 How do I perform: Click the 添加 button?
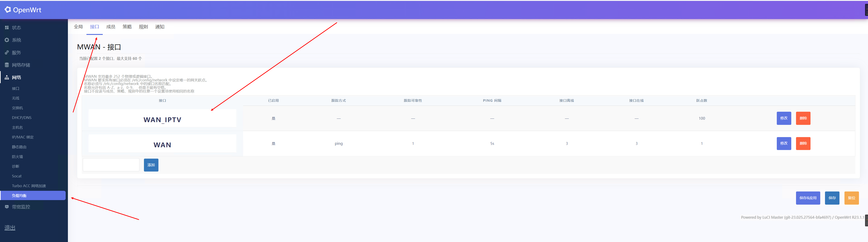[x=151, y=165]
